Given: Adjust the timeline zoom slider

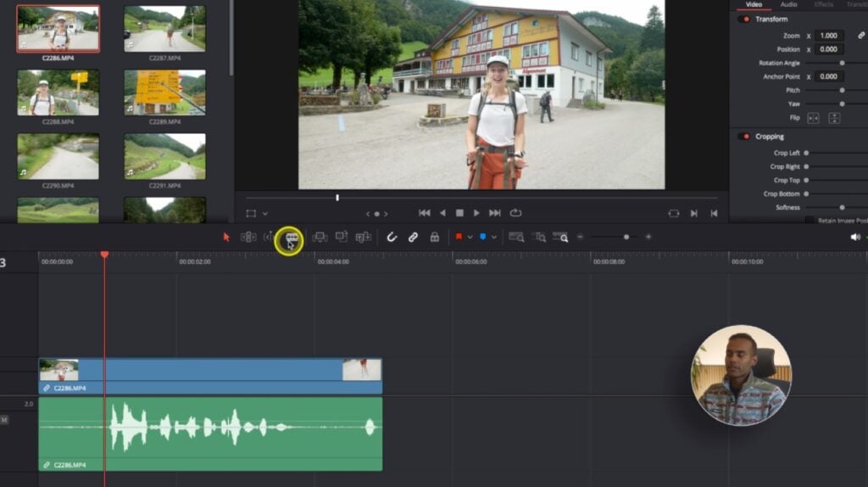Looking at the screenshot, I should click(x=626, y=238).
